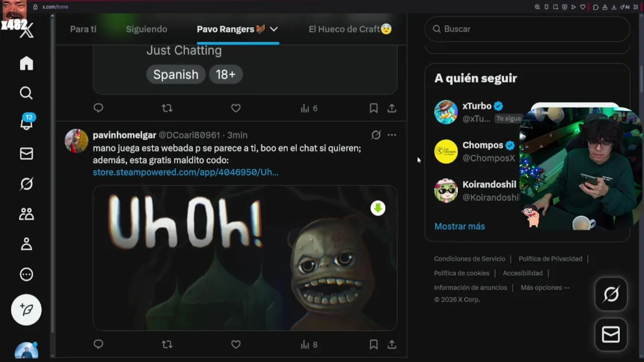The image size is (644, 362).
Task: Bookmark pavinhomelgar's Uh Oh post
Action: [373, 344]
